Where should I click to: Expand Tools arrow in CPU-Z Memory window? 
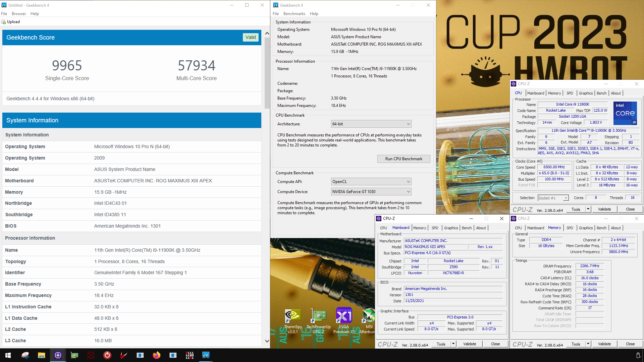click(588, 344)
